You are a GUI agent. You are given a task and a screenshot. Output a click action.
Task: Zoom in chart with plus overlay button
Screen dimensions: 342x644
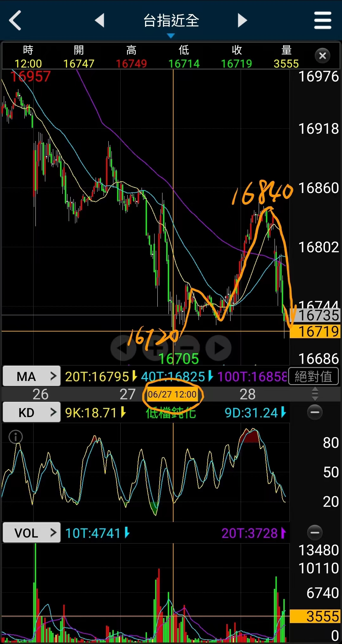pos(155,348)
